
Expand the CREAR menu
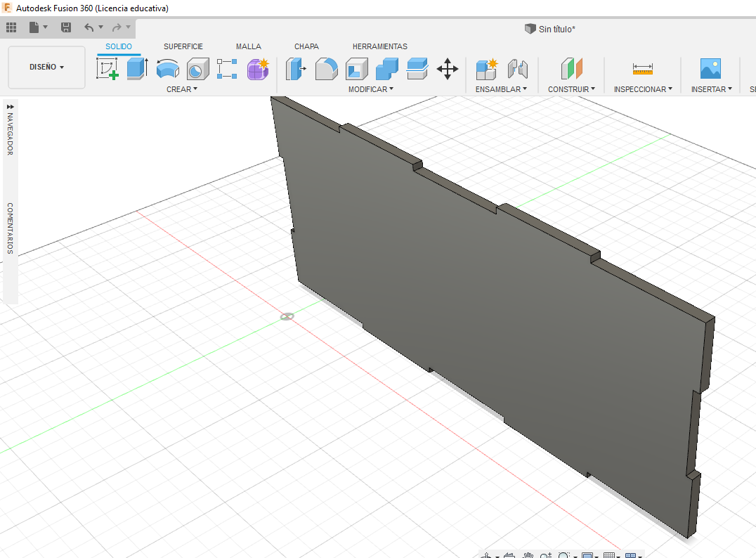182,89
